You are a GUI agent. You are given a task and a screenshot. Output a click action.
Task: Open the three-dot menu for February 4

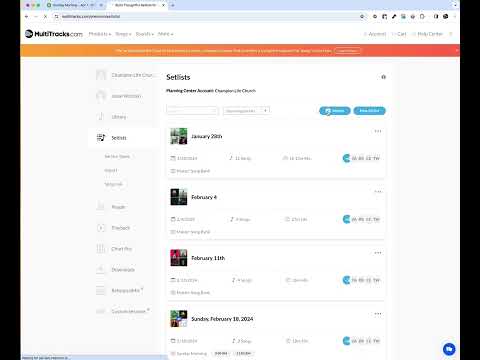point(378,192)
